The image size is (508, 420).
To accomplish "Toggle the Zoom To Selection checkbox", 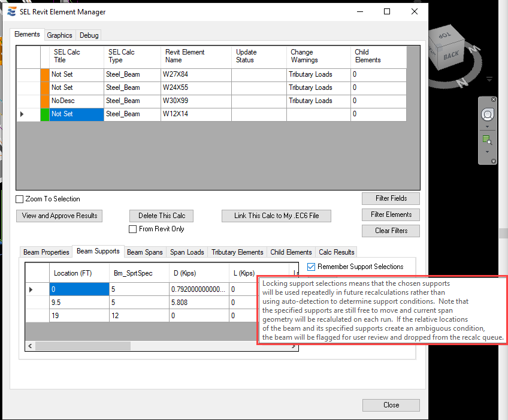I will click(x=19, y=199).
